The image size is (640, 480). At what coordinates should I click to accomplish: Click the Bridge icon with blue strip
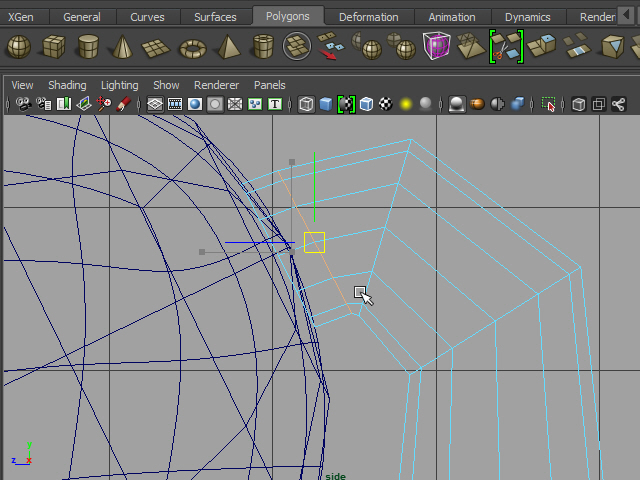click(577, 46)
